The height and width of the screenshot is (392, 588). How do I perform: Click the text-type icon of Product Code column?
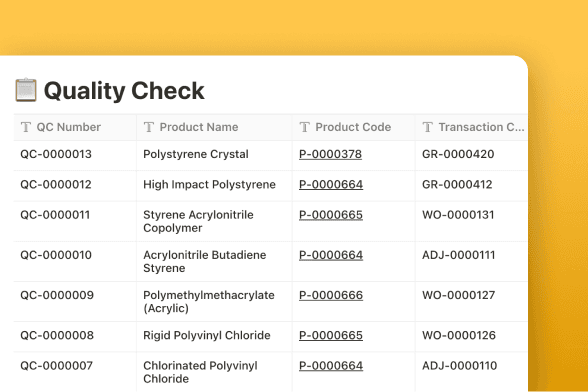[304, 127]
